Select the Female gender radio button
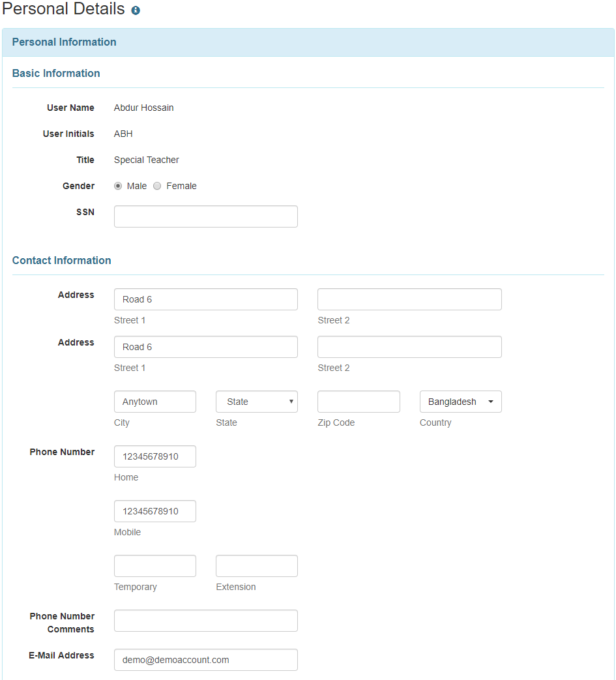The width and height of the screenshot is (616, 680). coord(157,186)
